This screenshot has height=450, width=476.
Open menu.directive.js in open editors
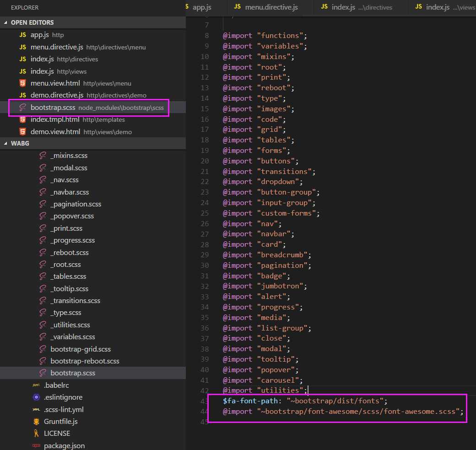point(93,47)
